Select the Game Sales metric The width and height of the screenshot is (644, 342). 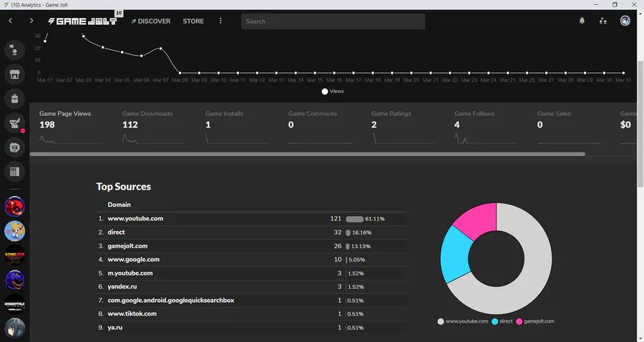pyautogui.click(x=568, y=128)
